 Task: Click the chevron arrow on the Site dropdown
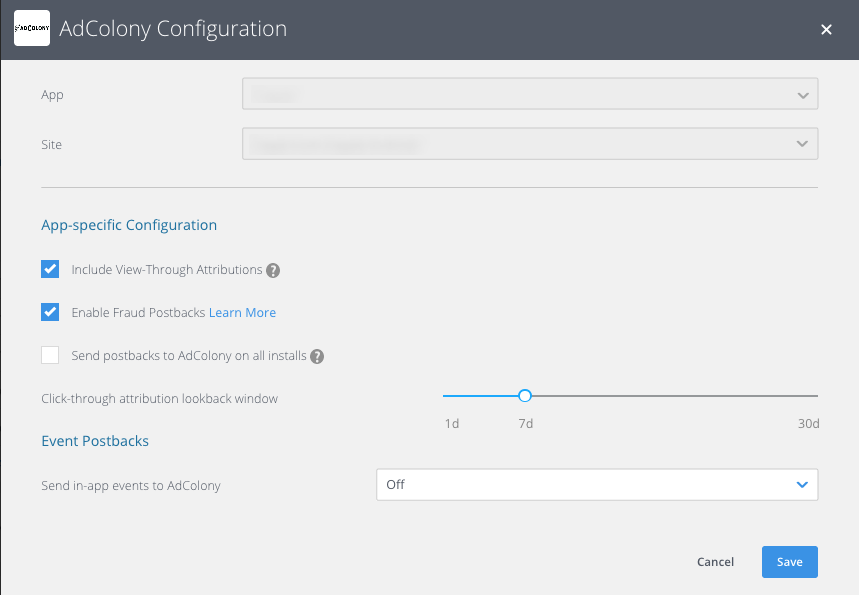pos(802,144)
